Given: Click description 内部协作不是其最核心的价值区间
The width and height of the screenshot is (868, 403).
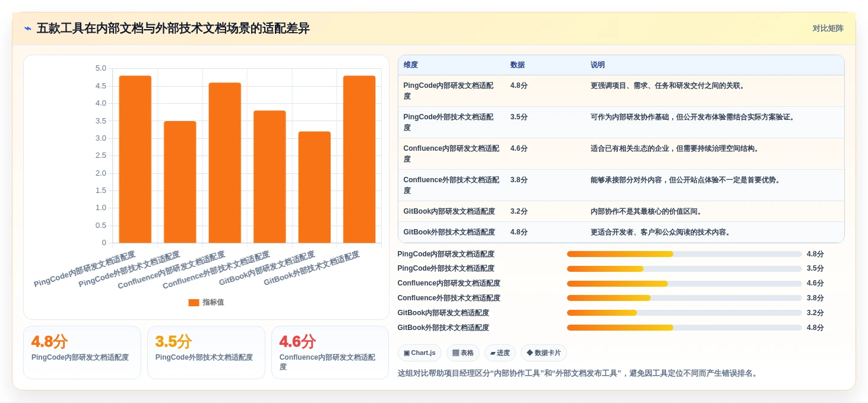Looking at the screenshot, I should (647, 211).
